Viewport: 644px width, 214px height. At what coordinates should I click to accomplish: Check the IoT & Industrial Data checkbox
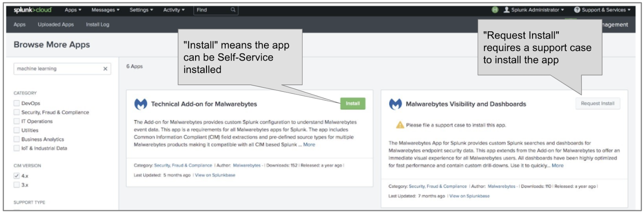pos(17,148)
